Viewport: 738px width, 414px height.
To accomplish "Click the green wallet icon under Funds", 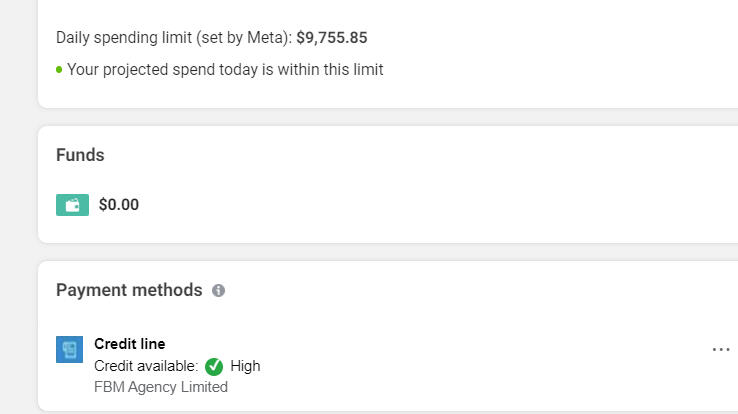I will (x=72, y=205).
